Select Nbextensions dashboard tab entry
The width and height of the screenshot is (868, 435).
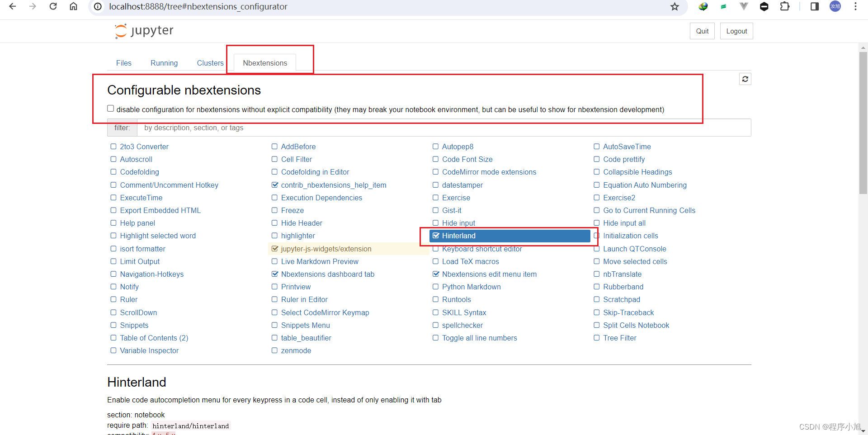328,274
